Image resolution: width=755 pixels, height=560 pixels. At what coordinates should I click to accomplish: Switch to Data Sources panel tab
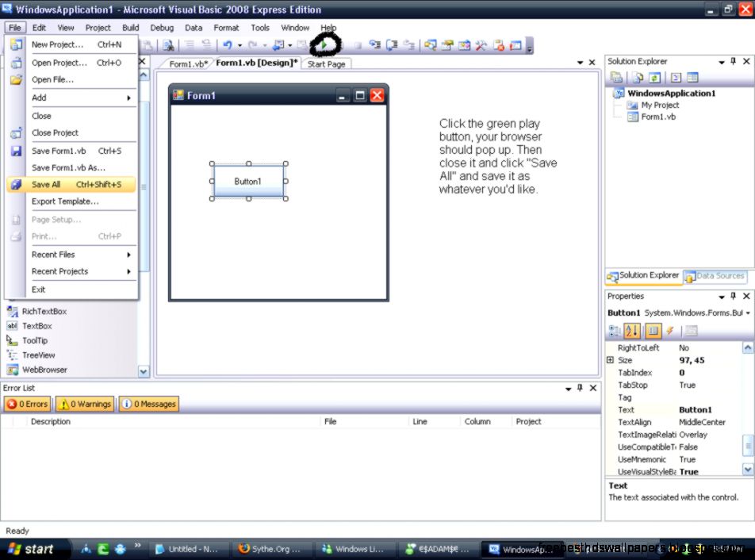click(715, 276)
